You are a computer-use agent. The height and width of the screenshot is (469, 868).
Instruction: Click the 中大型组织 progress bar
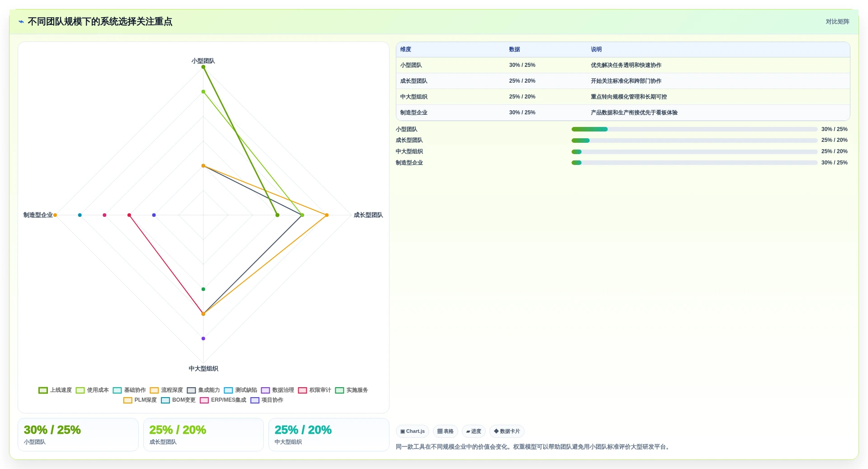(694, 152)
